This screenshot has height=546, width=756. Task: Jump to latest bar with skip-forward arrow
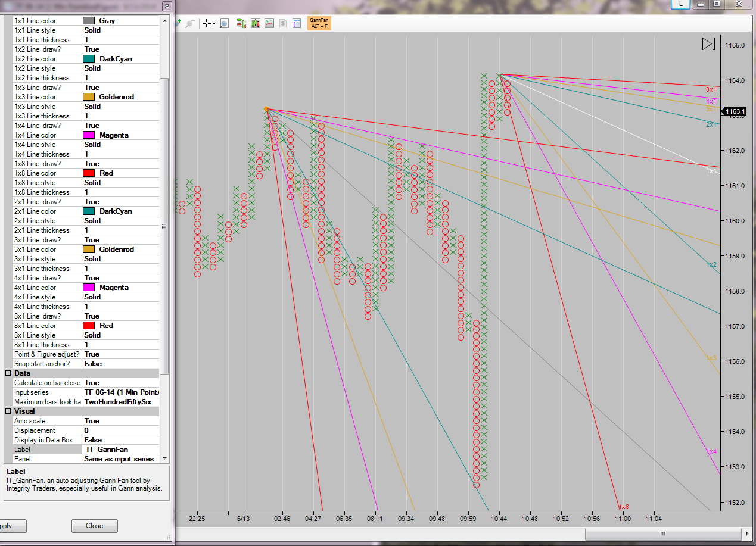[708, 44]
